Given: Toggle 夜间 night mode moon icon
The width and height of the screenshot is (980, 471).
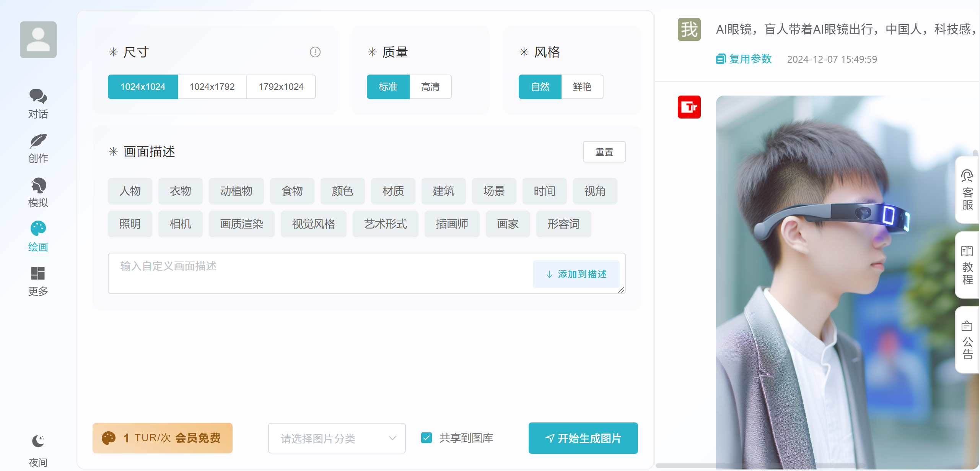Looking at the screenshot, I should point(38,441).
